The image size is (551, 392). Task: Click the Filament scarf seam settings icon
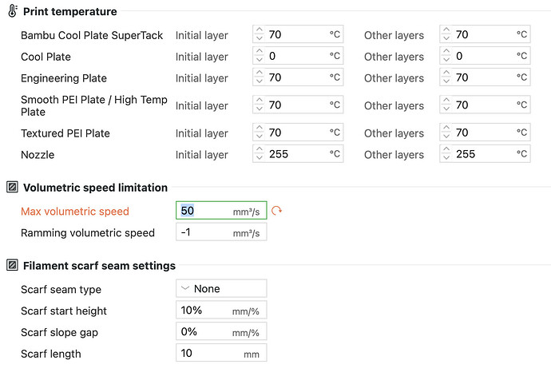coord(12,265)
